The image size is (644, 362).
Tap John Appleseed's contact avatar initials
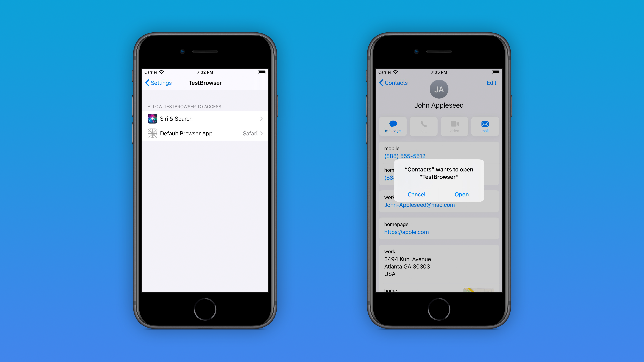[438, 89]
